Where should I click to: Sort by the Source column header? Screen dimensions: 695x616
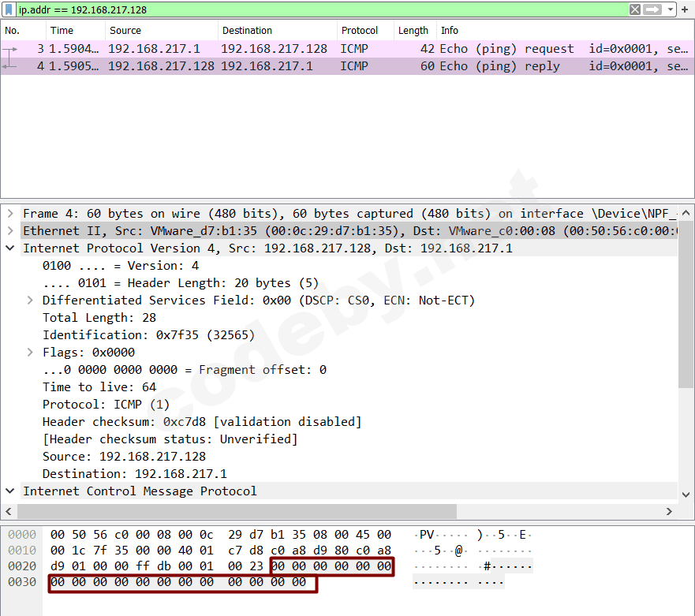[x=162, y=31]
